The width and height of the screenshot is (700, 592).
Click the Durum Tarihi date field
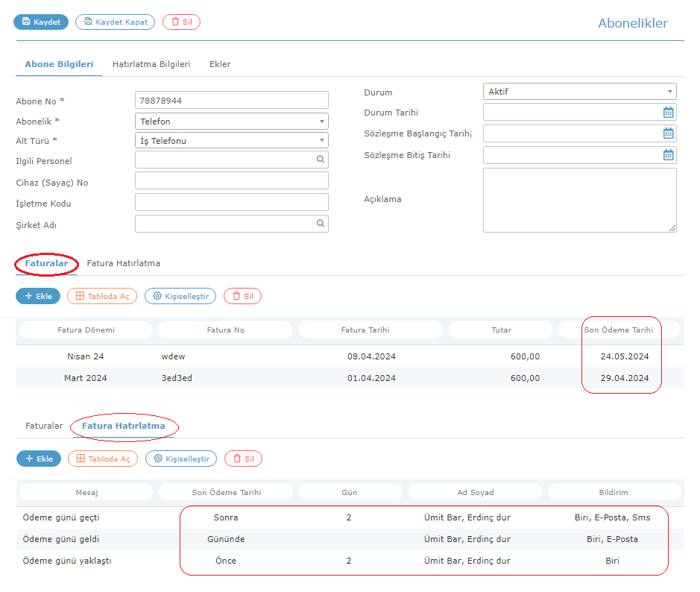579,112
